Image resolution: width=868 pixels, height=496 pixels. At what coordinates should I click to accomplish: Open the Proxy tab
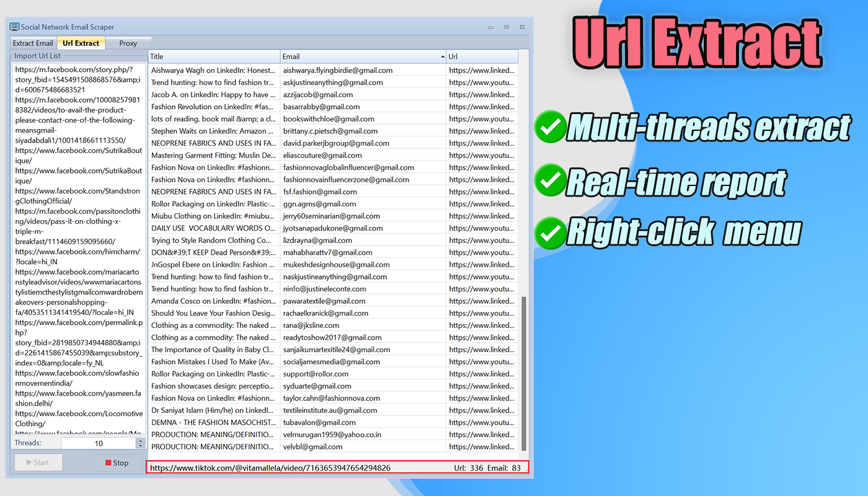click(x=128, y=43)
